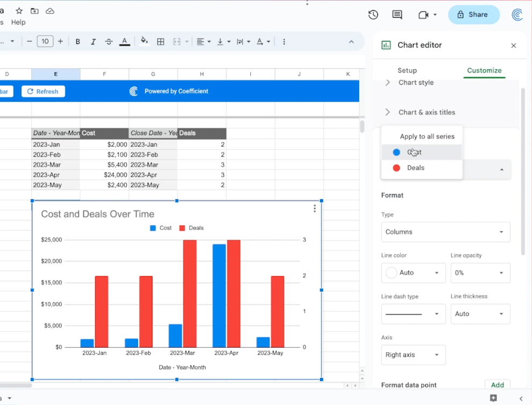This screenshot has width=532, height=405.
Task: Open Coefficient add-on icon in header
Action: click(x=517, y=14)
